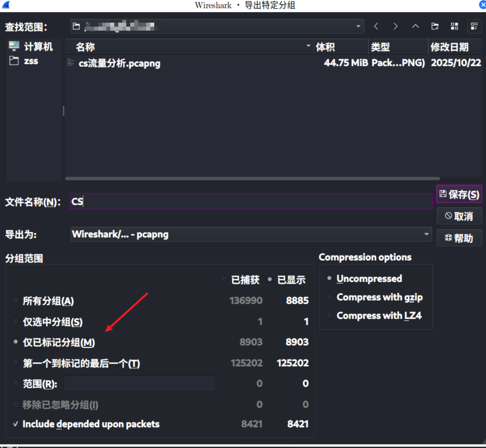Click the packet range text field
486x448 pixels.
pyautogui.click(x=140, y=383)
